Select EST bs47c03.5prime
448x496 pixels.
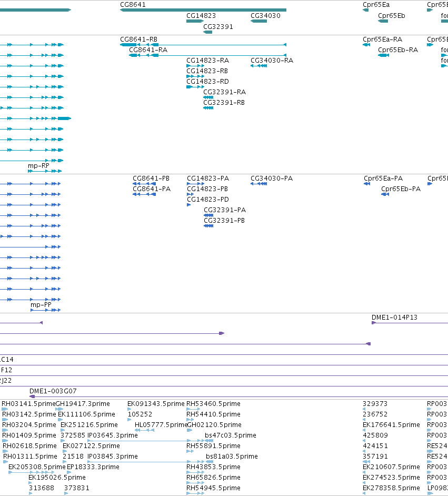(x=231, y=435)
